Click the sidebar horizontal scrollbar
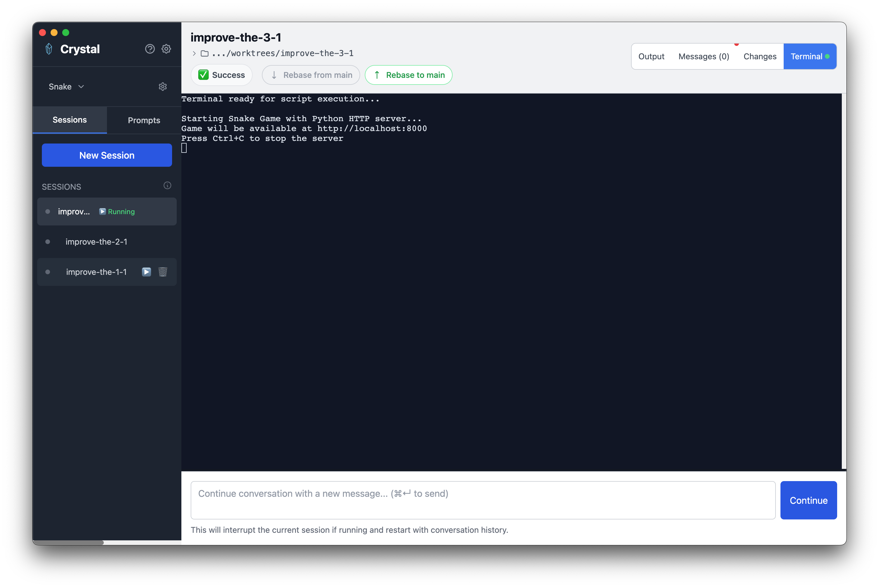 point(68,542)
